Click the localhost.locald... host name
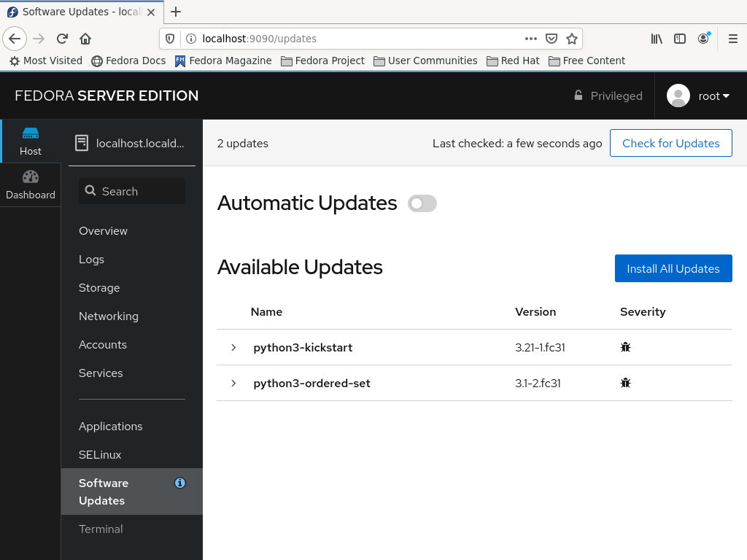 point(140,144)
